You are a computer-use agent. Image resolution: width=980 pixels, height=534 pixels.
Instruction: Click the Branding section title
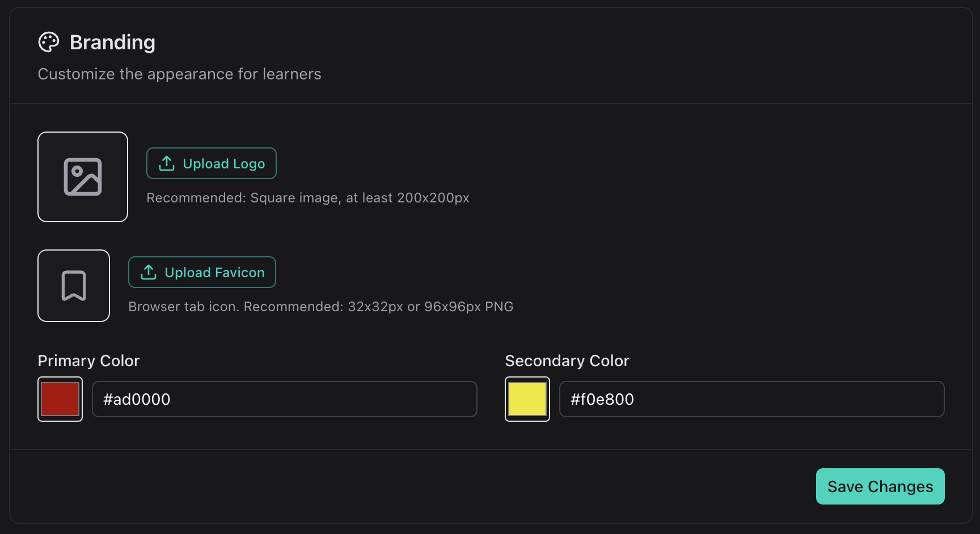click(112, 42)
